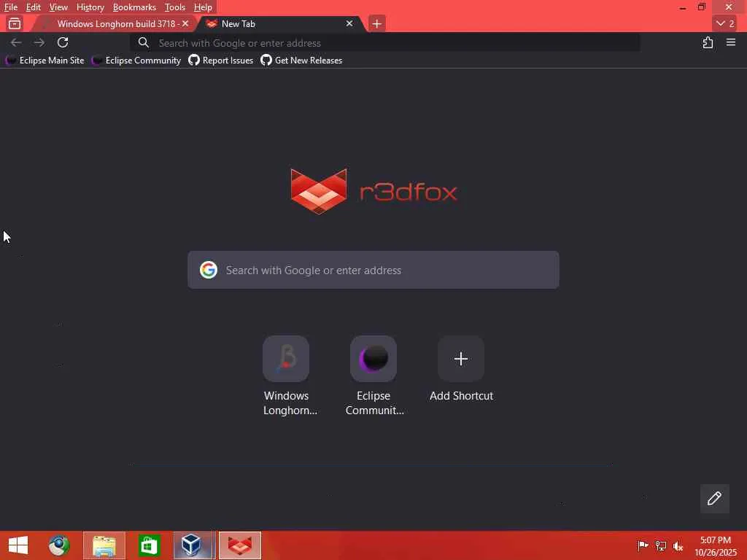Focus the center Google search box
The width and height of the screenshot is (747, 560).
[373, 270]
